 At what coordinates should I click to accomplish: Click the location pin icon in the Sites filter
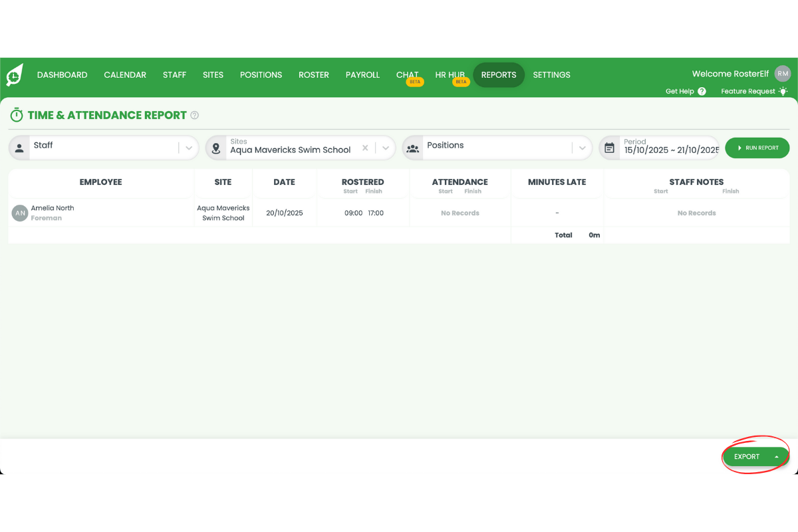click(x=216, y=147)
